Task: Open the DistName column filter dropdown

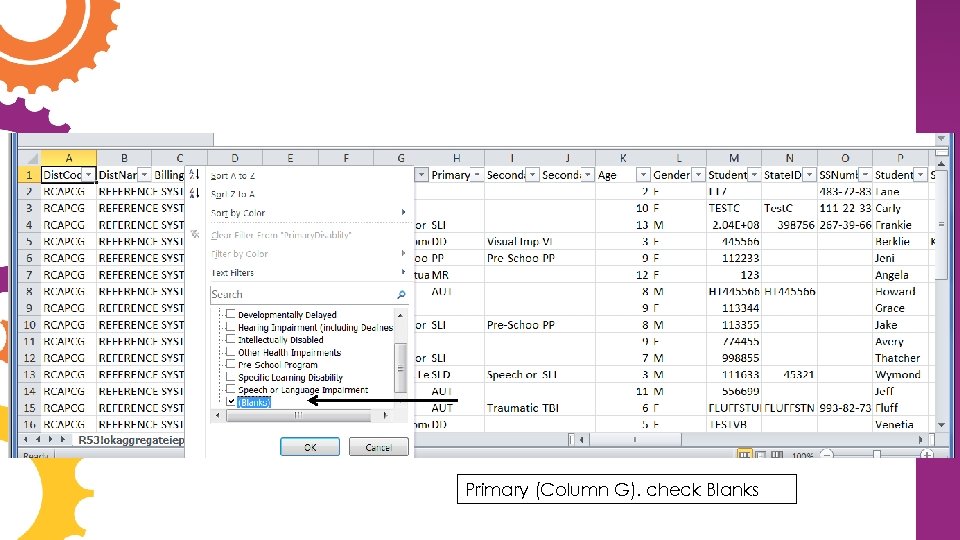Action: [x=144, y=175]
